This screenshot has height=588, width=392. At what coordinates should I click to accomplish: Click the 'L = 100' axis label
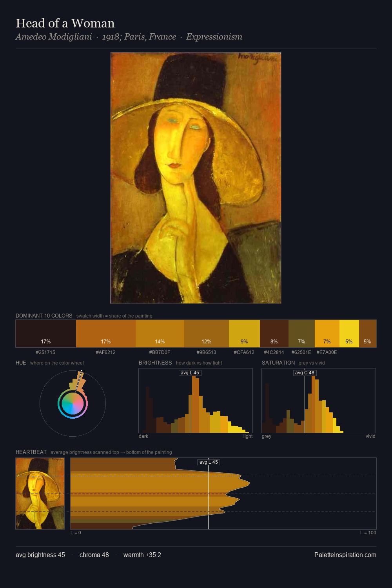pos(368,532)
